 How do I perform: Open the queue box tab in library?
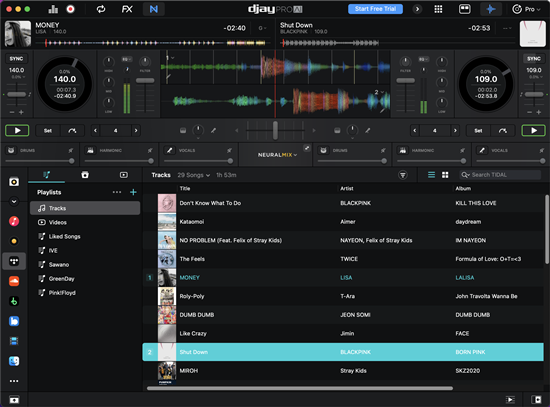(x=85, y=175)
